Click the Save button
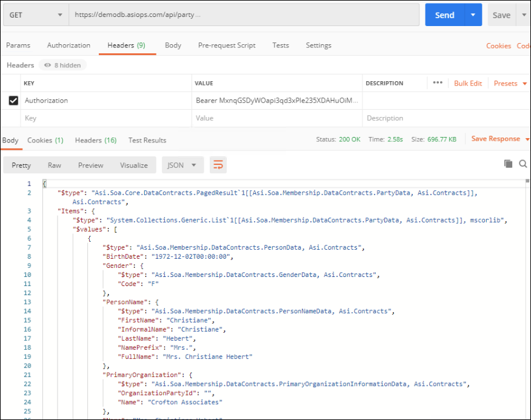Image resolution: width=531 pixels, height=420 pixels. [501, 15]
